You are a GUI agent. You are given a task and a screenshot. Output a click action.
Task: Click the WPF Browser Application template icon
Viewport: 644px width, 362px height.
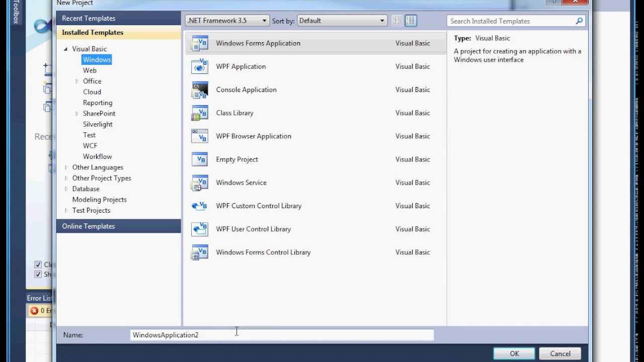200,136
